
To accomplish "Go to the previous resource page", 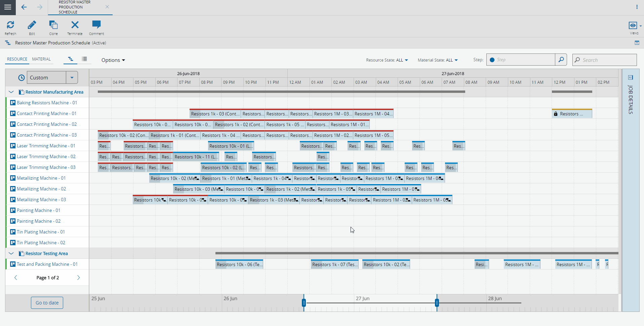I will point(15,278).
